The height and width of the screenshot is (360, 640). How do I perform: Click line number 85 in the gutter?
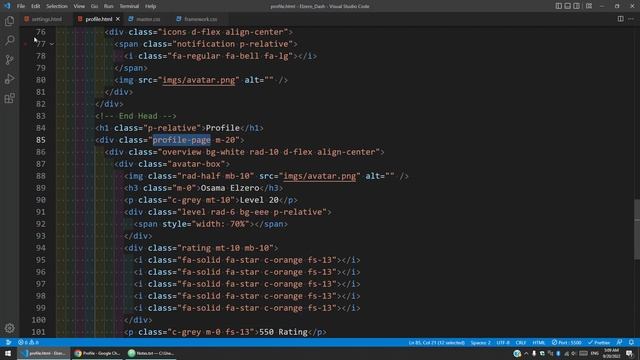click(x=41, y=140)
